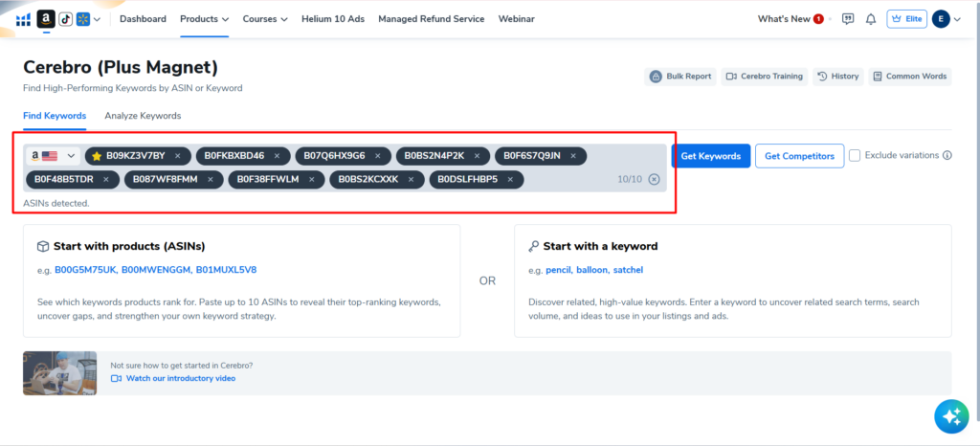Open Bulk Report
Viewport: 980px width, 446px height.
[680, 77]
